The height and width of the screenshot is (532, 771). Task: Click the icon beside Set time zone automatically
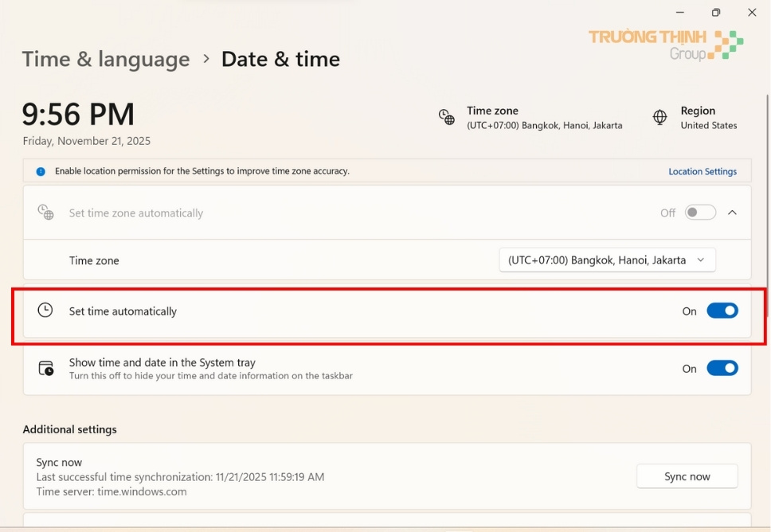click(x=45, y=213)
